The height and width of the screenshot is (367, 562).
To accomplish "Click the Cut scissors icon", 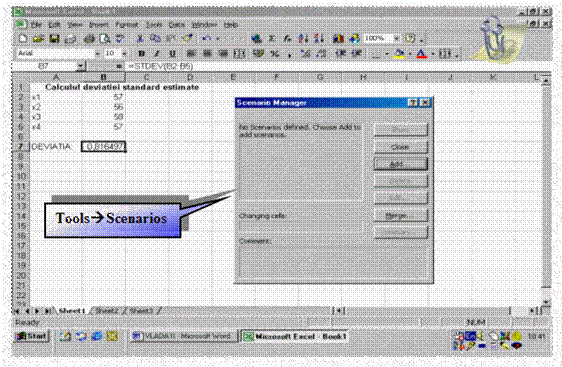I will tap(140, 38).
